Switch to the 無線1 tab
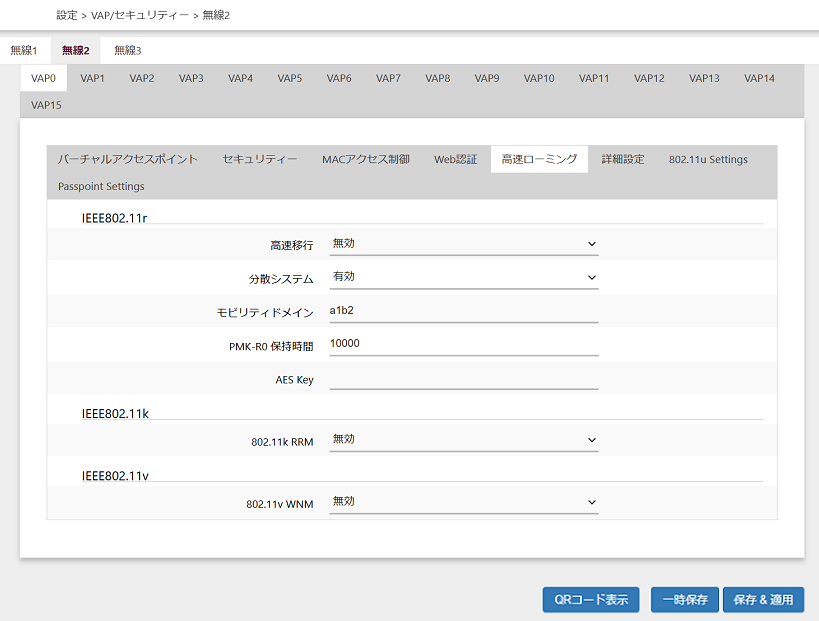This screenshot has height=621, width=819. tap(24, 50)
